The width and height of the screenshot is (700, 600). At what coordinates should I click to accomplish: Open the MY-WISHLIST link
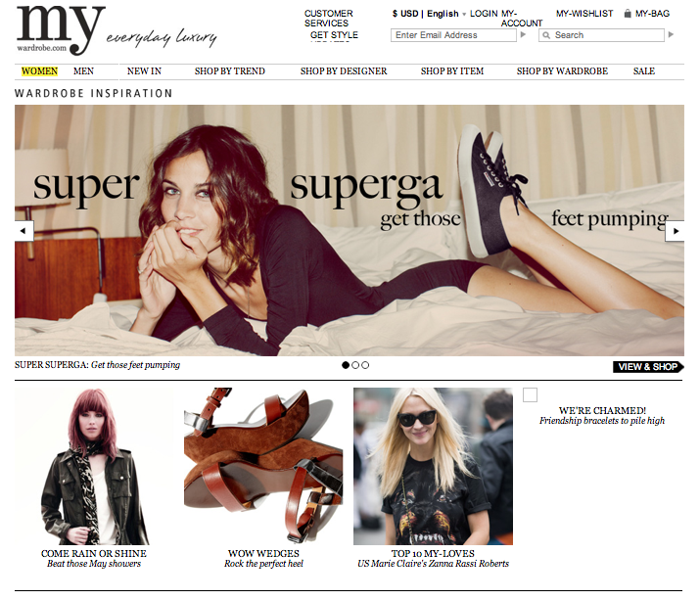(x=584, y=14)
